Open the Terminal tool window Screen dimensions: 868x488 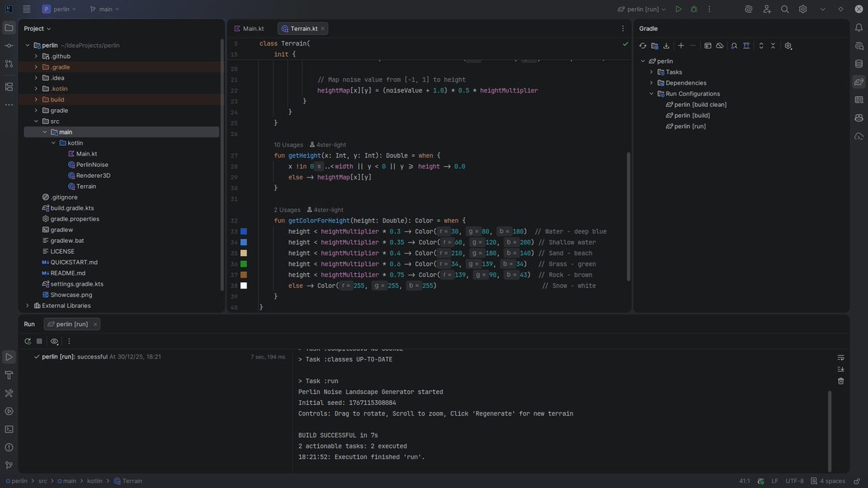[x=9, y=429]
